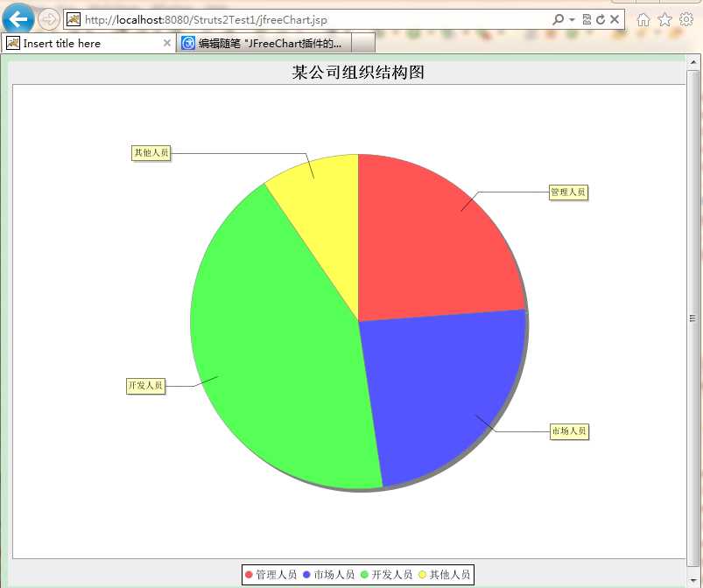703x588 pixels.
Task: Click legend text 开发人员
Action: (392, 575)
